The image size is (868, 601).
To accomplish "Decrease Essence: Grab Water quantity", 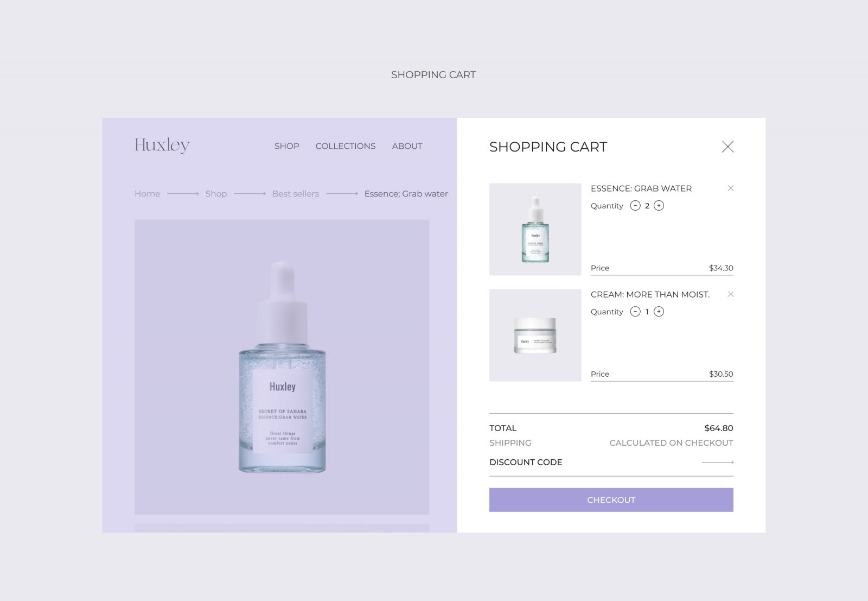I will (x=635, y=206).
